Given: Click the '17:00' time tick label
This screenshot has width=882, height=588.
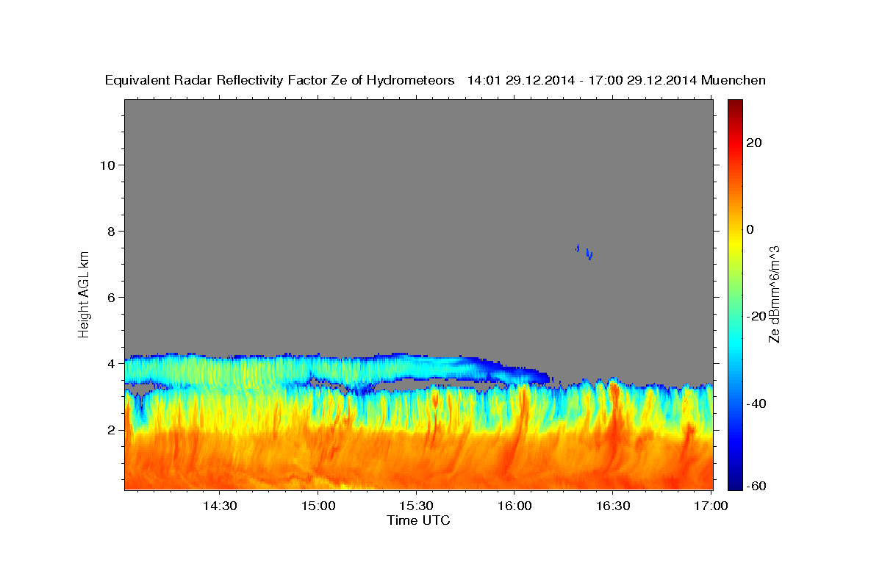Looking at the screenshot, I should 711,506.
